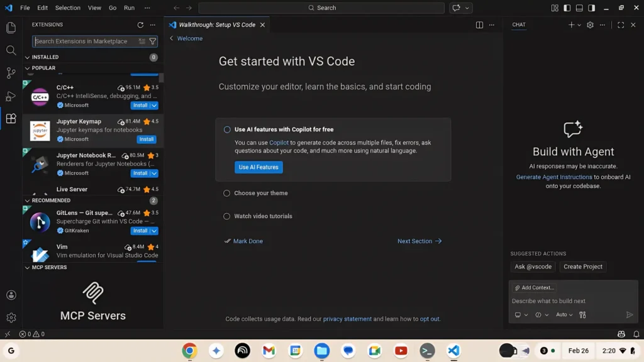
Task: Click the chat input Describe what to build next
Action: click(x=573, y=301)
